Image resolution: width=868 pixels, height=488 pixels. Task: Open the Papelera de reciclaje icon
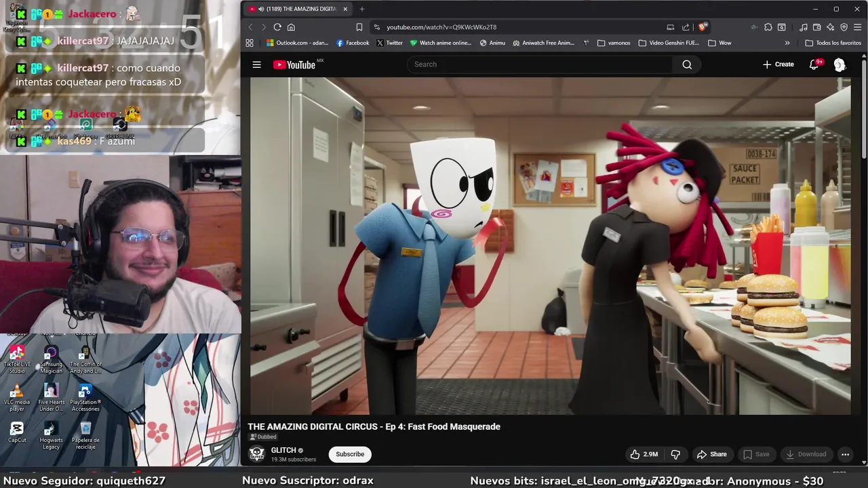(85, 436)
